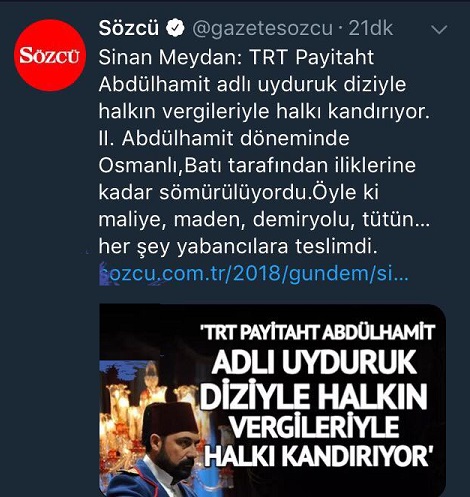
Task: Click the DİZİYLE HALKIN headline text
Action: tap(314, 397)
